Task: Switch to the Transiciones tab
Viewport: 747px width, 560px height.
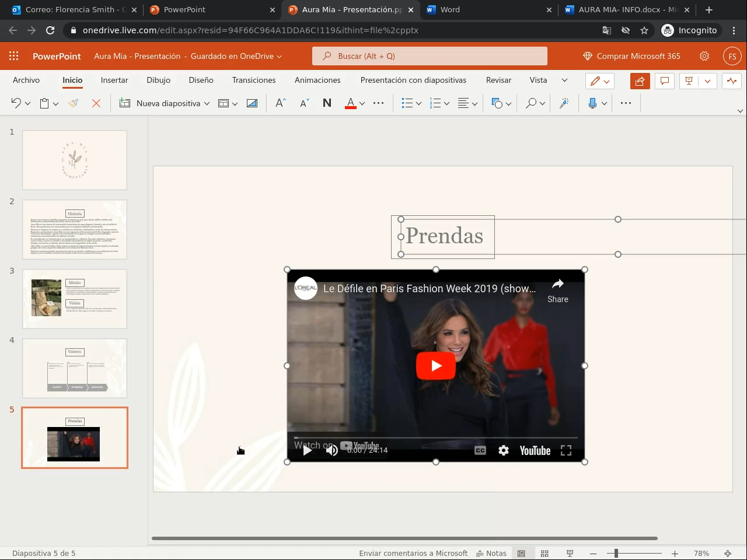Action: click(253, 80)
